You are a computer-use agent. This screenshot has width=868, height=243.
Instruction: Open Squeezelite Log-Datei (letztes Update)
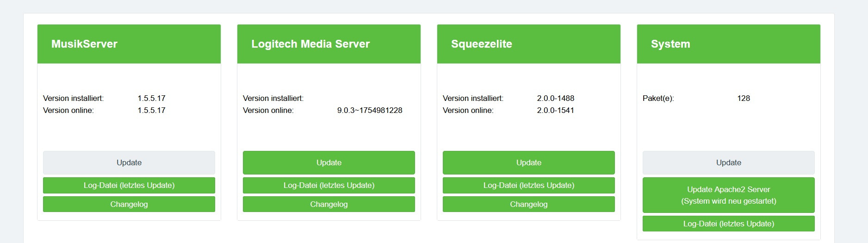(x=528, y=185)
